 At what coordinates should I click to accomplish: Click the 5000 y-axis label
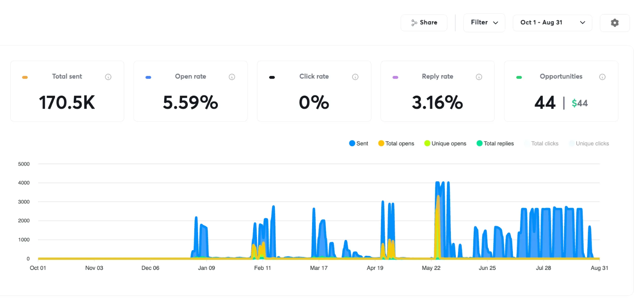pyautogui.click(x=24, y=164)
